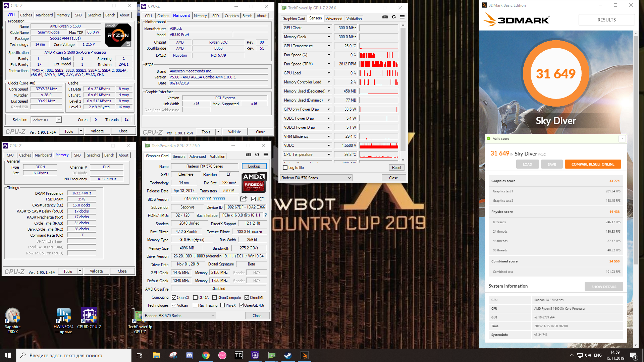Image resolution: width=644 pixels, height=362 pixels.
Task: Toggle the UEFI checkbox in GPU-Z
Action: [x=254, y=199]
